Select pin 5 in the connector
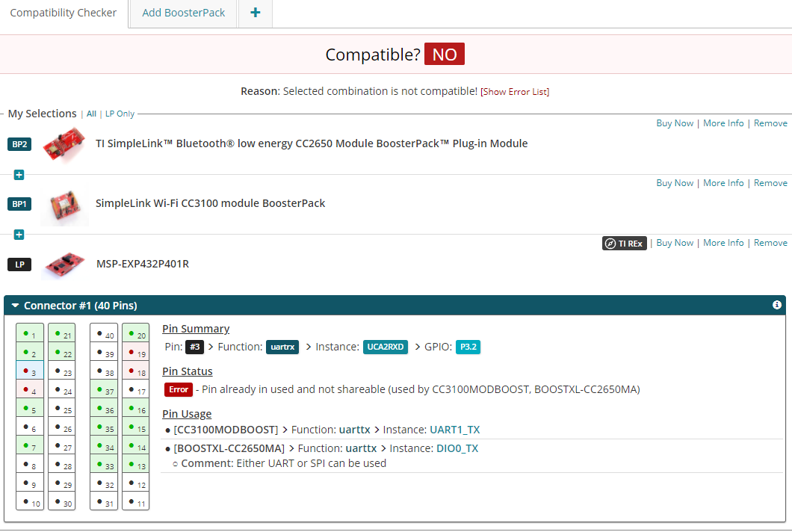Screen dimensions: 792x532 (x=30, y=408)
